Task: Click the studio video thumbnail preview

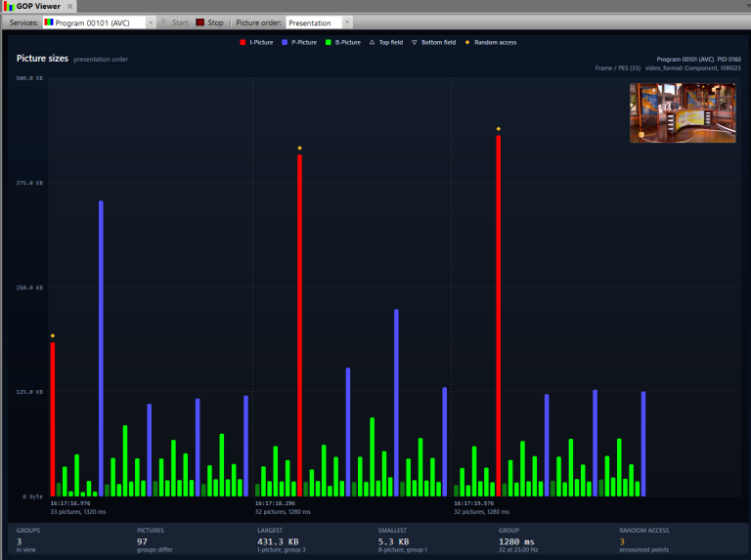Action: click(x=683, y=113)
